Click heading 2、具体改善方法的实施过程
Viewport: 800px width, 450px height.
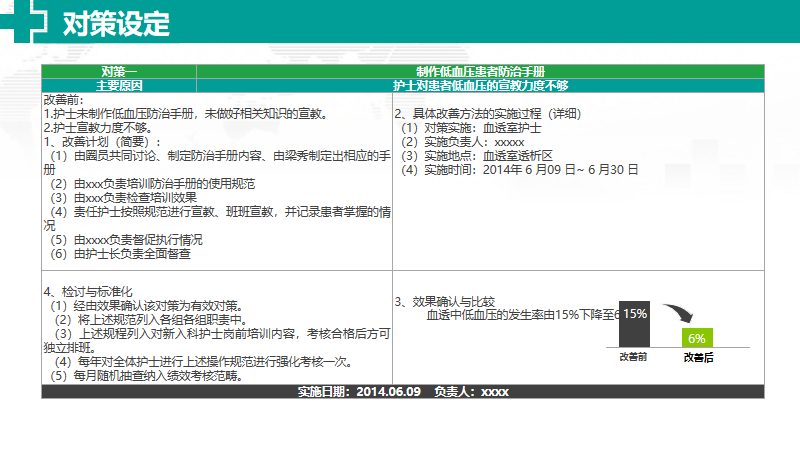coord(488,114)
